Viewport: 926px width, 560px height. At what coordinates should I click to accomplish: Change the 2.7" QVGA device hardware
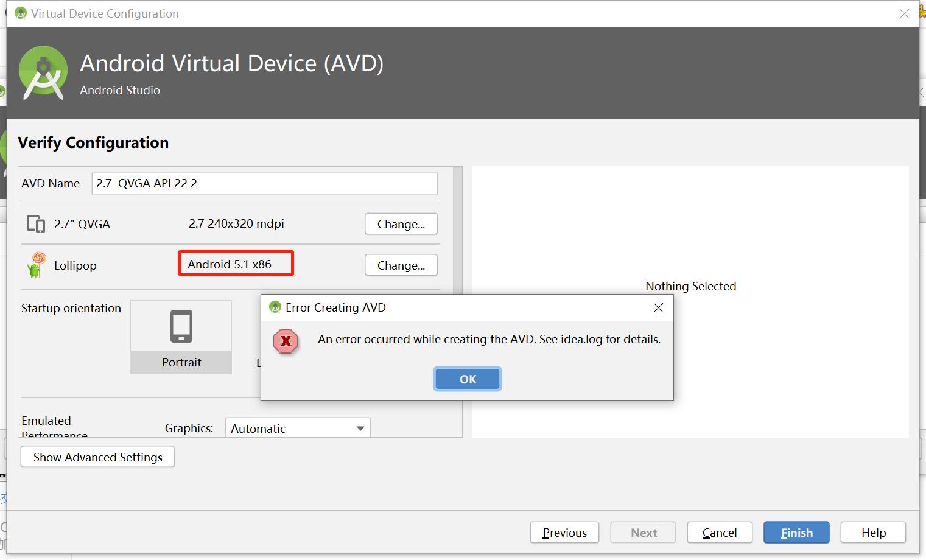[401, 224]
